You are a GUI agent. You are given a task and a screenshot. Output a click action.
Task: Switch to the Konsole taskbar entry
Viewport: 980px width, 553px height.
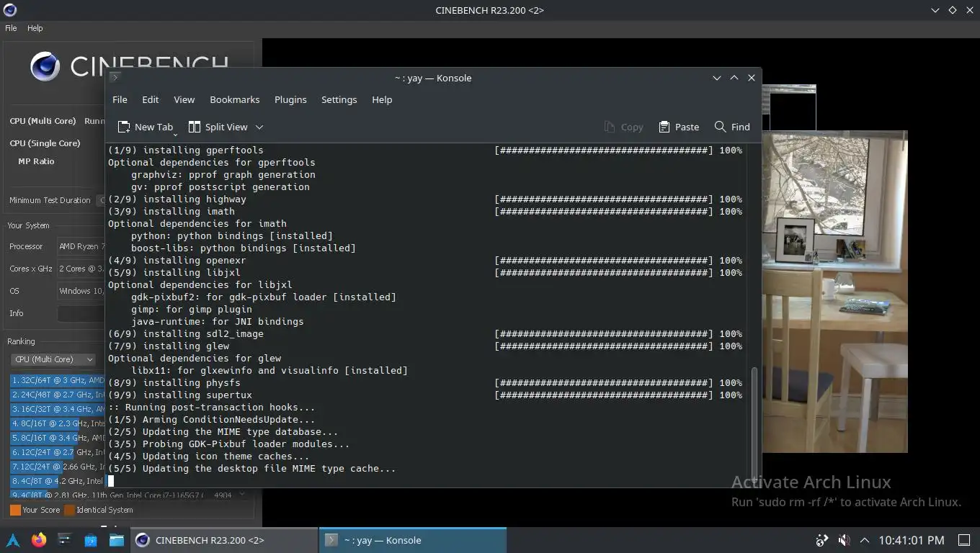pos(412,540)
